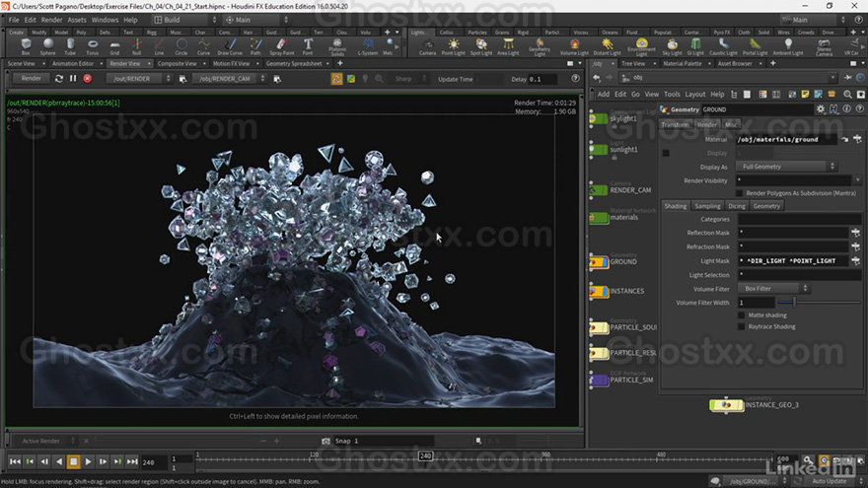Open the Active Render dropdown

click(46, 441)
